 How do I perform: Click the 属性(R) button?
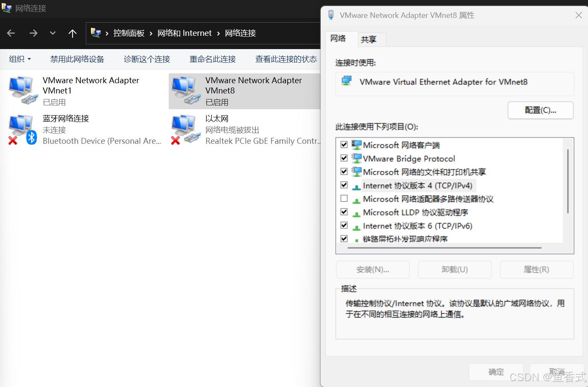point(537,270)
